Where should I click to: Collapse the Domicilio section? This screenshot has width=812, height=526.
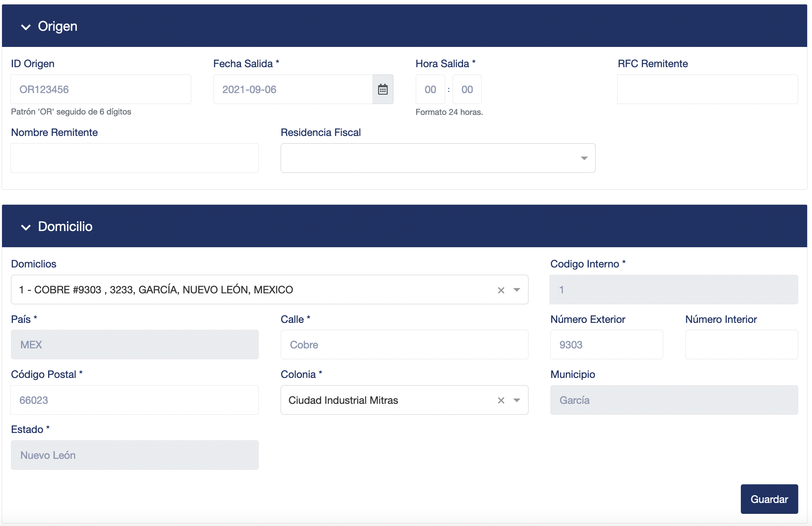point(26,227)
